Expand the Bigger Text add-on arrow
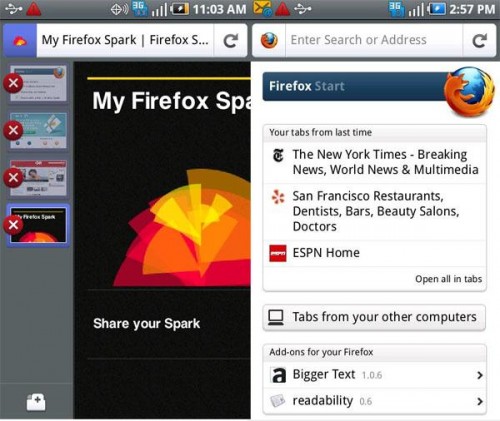Image resolution: width=500 pixels, height=421 pixels. (480, 375)
